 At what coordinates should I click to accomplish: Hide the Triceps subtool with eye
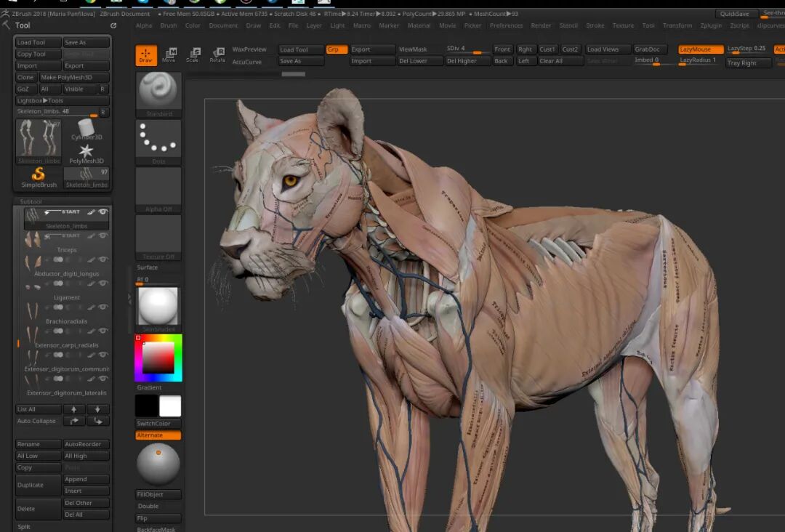(103, 235)
